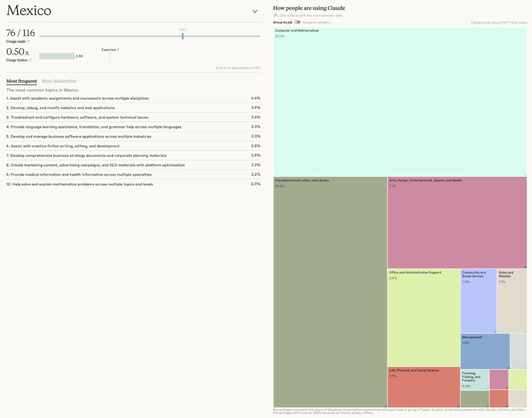Open the Office and Administrative Support tile
Image resolution: width=532 pixels, height=418 pixels.
coord(424,318)
